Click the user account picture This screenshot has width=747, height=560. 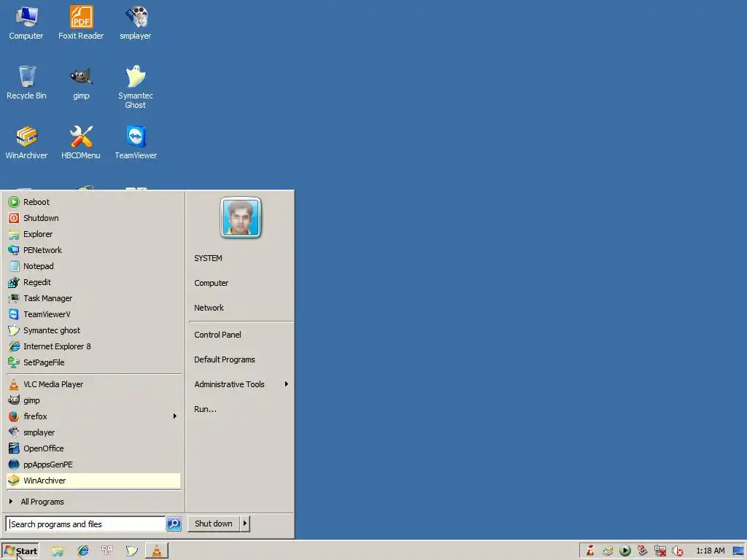click(241, 217)
